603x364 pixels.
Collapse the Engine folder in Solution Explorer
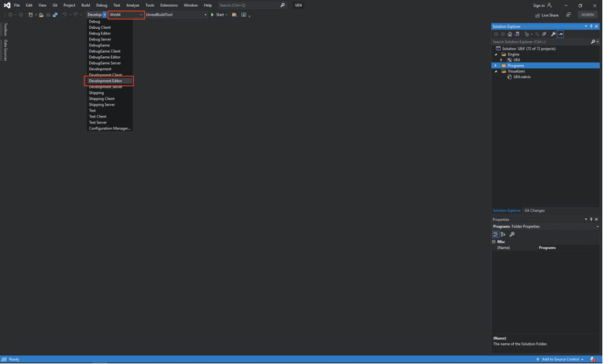(496, 55)
